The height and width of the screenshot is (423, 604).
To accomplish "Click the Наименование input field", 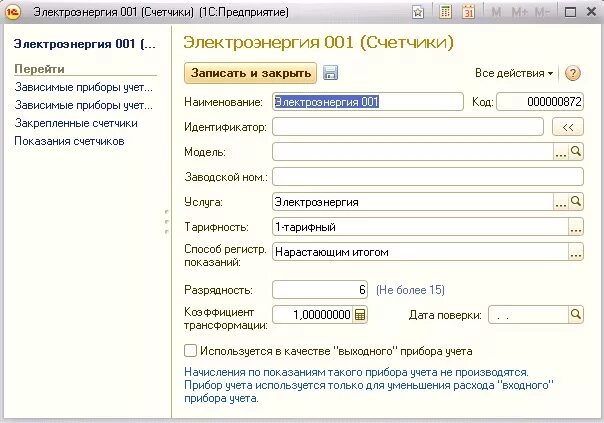I will click(x=368, y=102).
